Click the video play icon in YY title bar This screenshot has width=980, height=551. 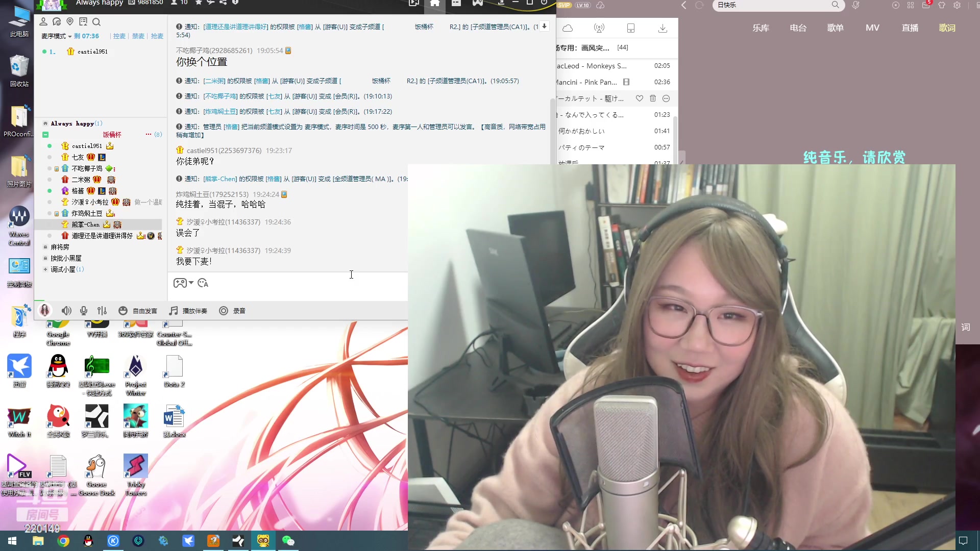(414, 3)
